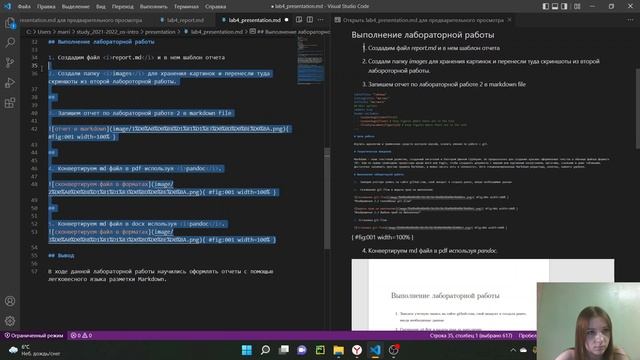This screenshot has height=360, width=640.
Task: Click the lab4_presentation.md breadcrumb
Action: point(216,32)
